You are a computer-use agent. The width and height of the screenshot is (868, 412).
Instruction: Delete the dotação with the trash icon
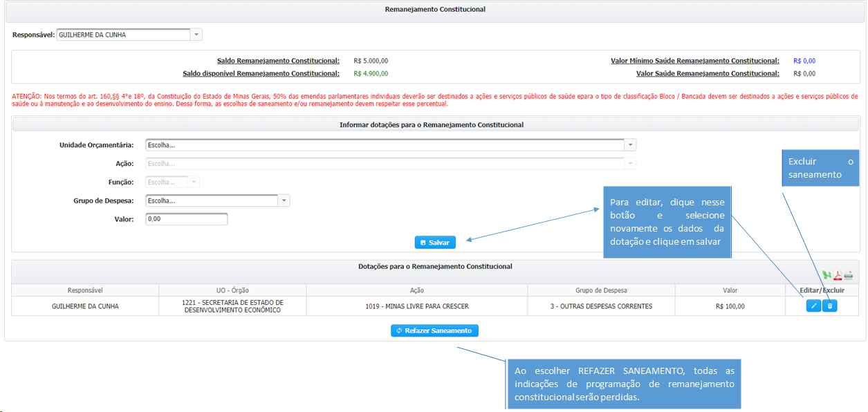[x=830, y=306]
